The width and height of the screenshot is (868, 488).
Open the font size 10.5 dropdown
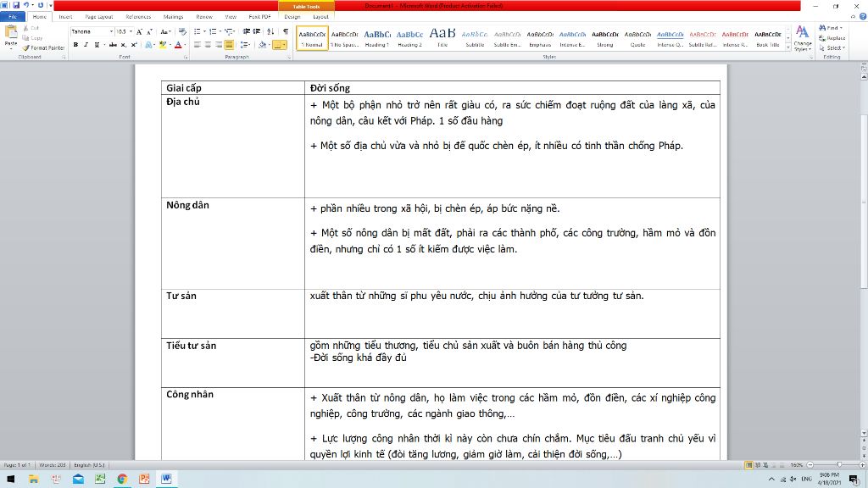pyautogui.click(x=131, y=31)
